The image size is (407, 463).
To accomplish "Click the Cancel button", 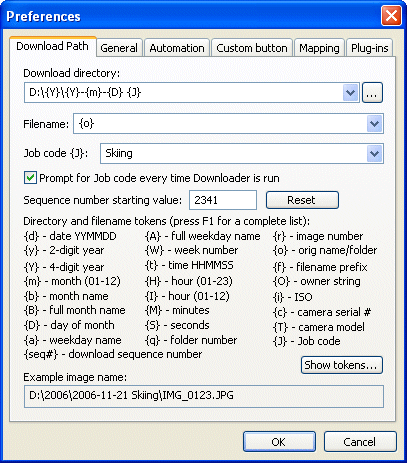I will (360, 442).
